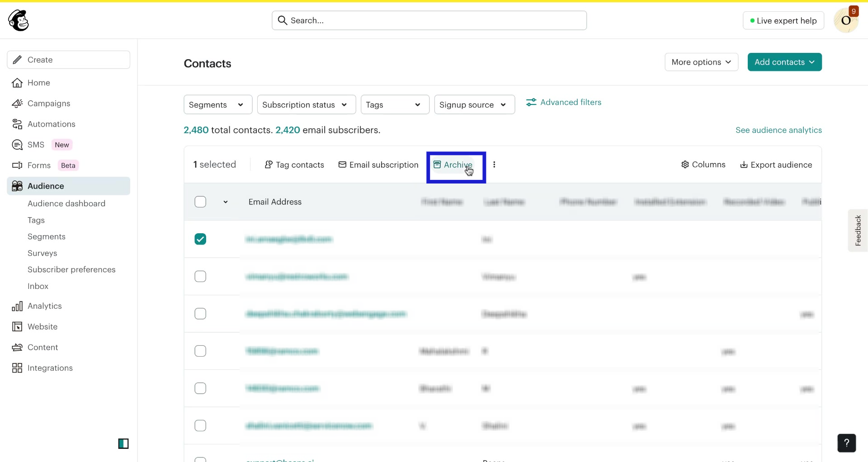Open Subscriber preferences section
Viewport: 868px width, 462px height.
[71, 269]
